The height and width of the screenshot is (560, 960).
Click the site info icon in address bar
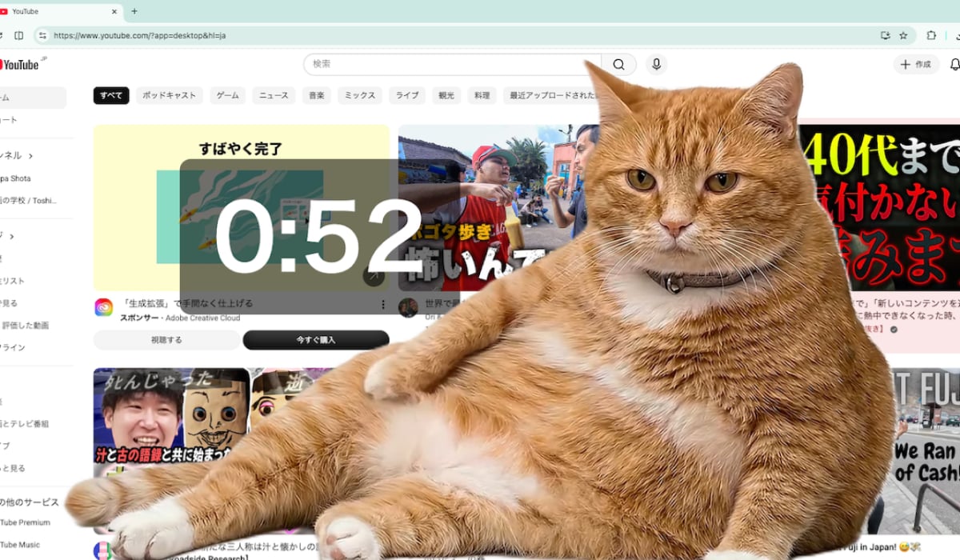click(x=42, y=35)
